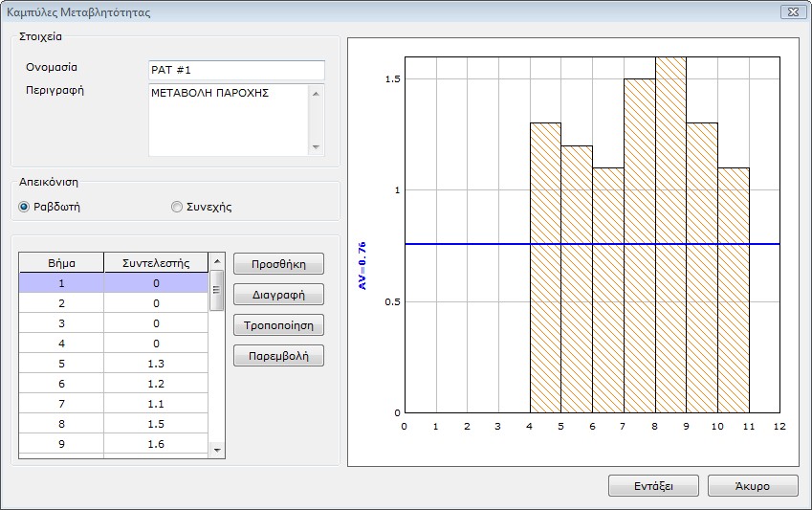Click the Ονομασία text field
Viewport: 812px width, 510px height.
coord(236,71)
